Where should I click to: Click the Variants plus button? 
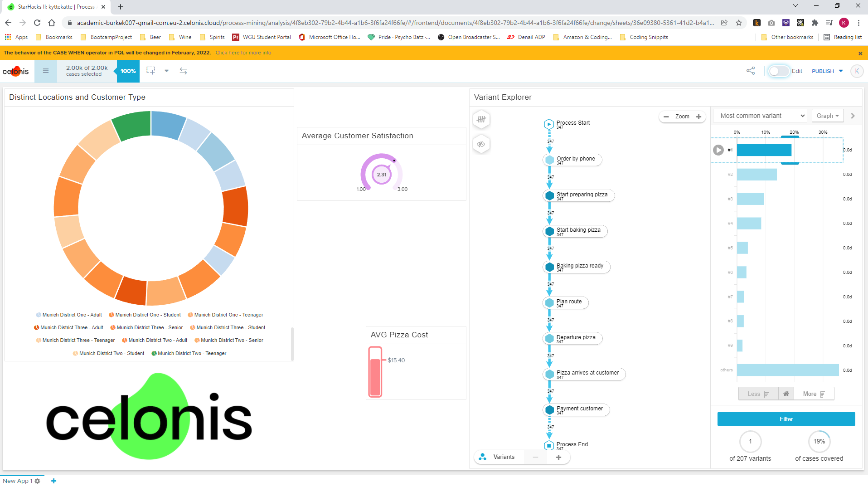[x=558, y=457]
